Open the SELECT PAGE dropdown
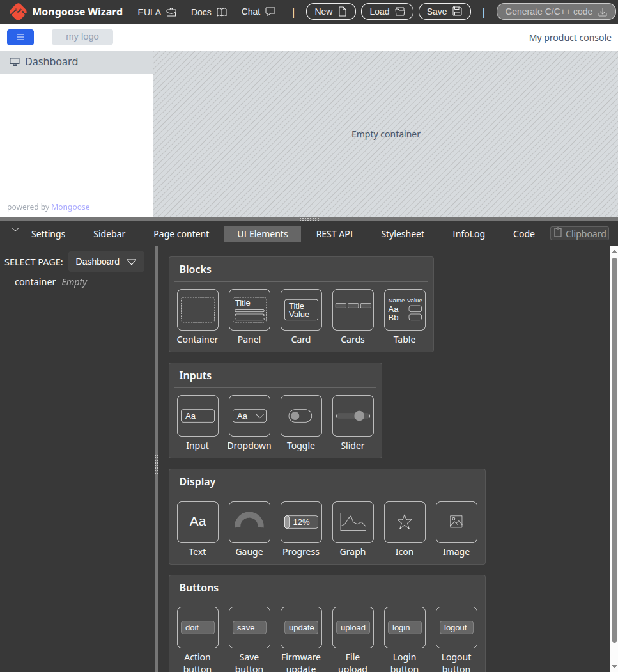This screenshot has width=618, height=672. coord(106,262)
